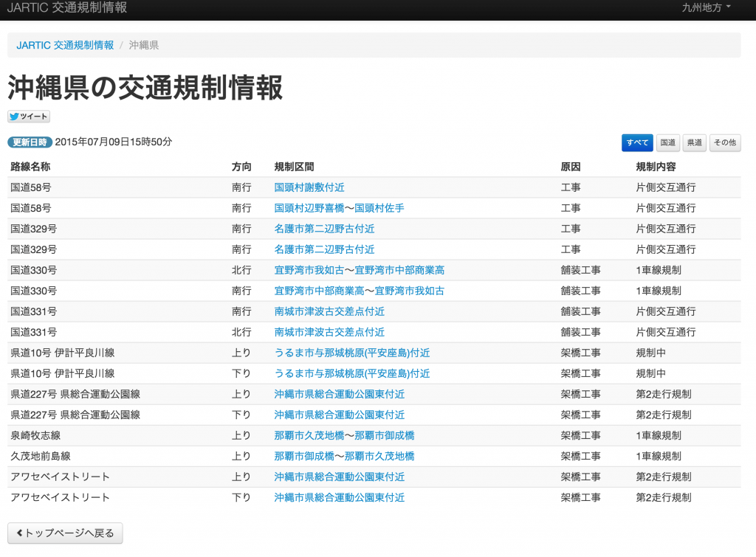This screenshot has height=557, width=756.
Task: Click the 規制内容 column header
Action: (656, 167)
